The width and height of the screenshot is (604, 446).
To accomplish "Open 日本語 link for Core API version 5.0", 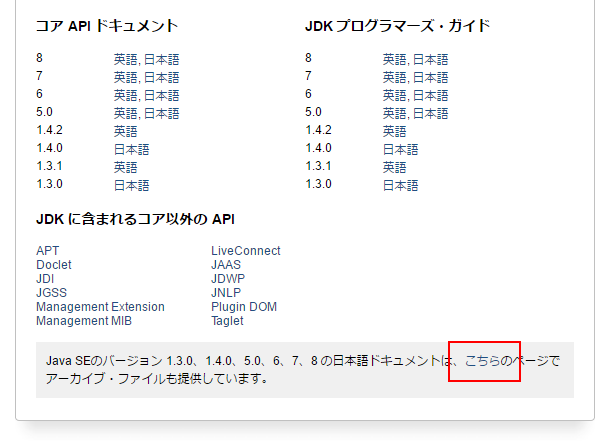I will [x=161, y=113].
